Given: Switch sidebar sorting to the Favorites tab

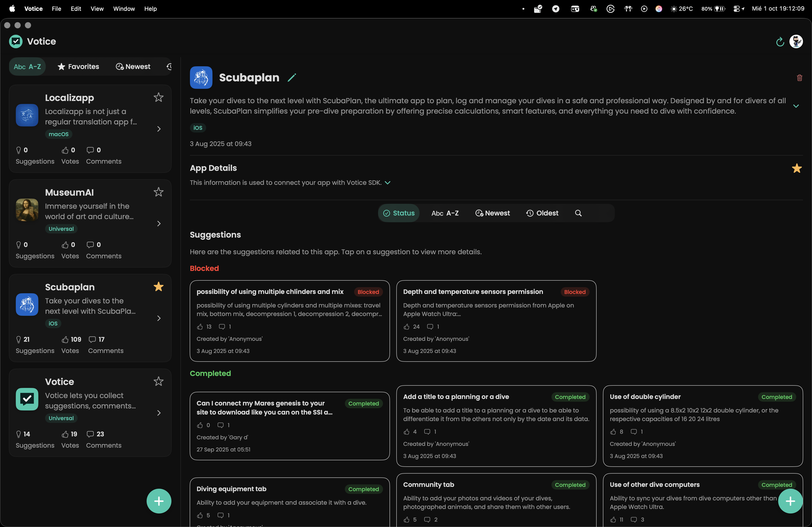Looking at the screenshot, I should click(x=78, y=66).
